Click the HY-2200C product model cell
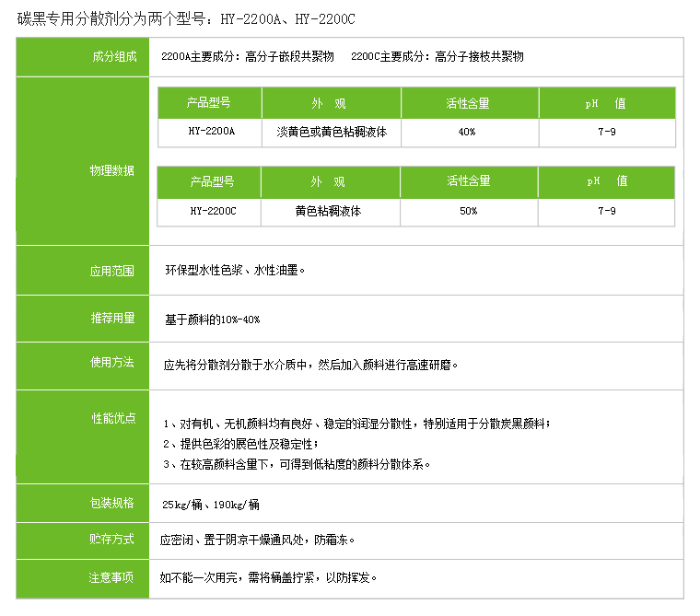Image resolution: width=700 pixels, height=616 pixels. [213, 211]
